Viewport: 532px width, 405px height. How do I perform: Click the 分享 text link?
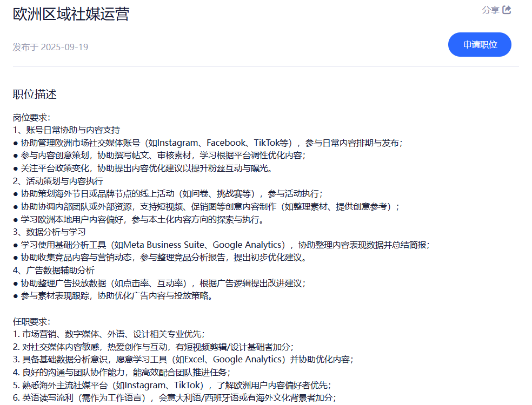pos(490,10)
